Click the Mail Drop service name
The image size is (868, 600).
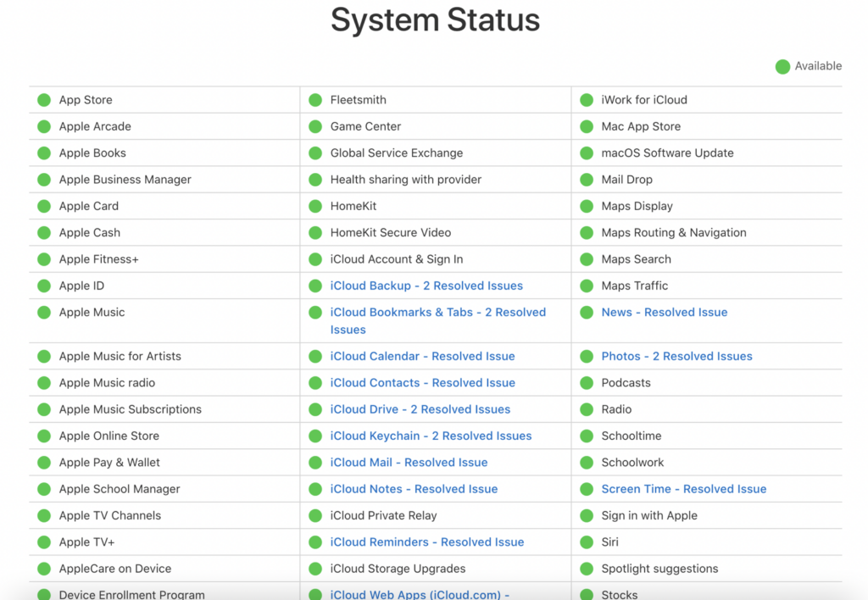626,180
